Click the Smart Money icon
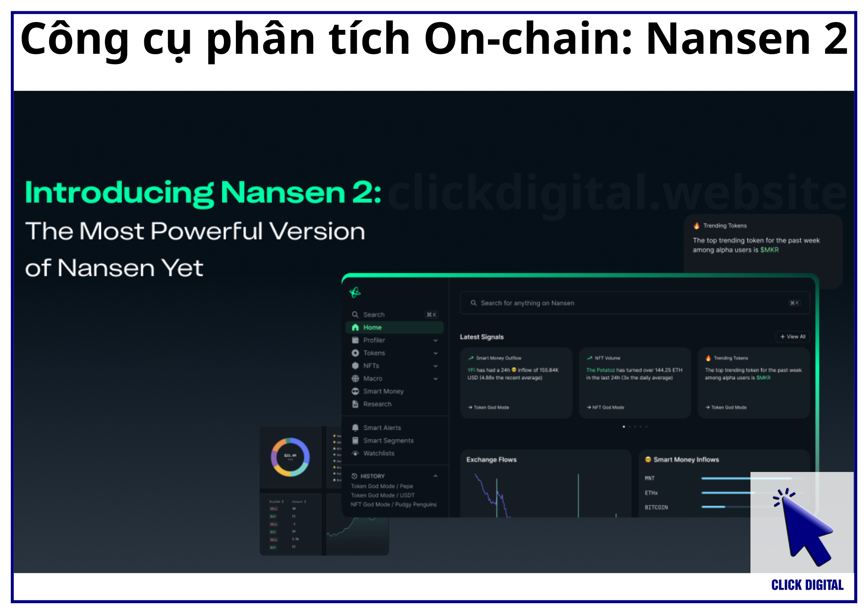Viewport: 868px width, 614px height. point(355,391)
